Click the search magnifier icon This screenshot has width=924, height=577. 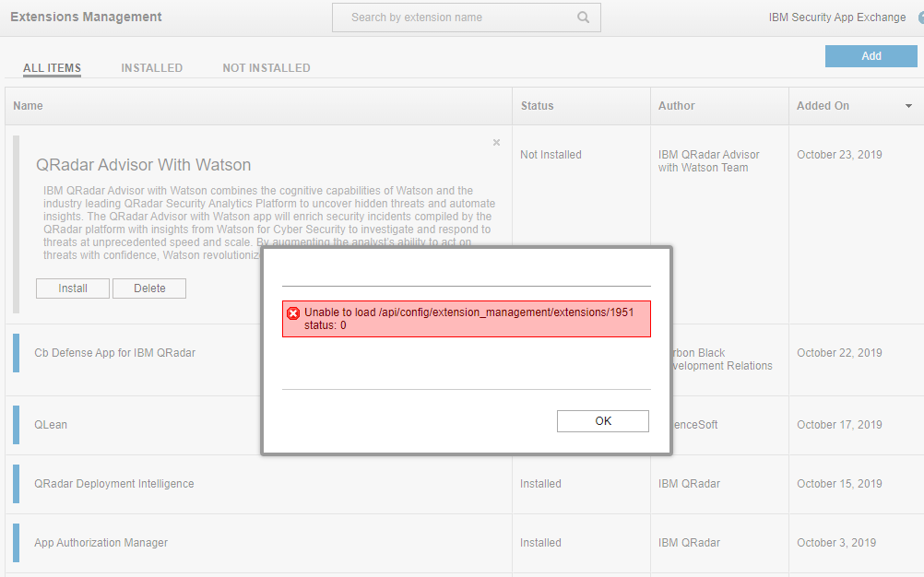583,18
